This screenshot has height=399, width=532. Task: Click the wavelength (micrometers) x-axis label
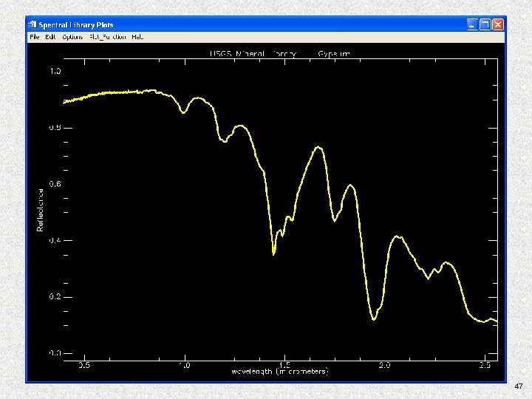tap(280, 371)
